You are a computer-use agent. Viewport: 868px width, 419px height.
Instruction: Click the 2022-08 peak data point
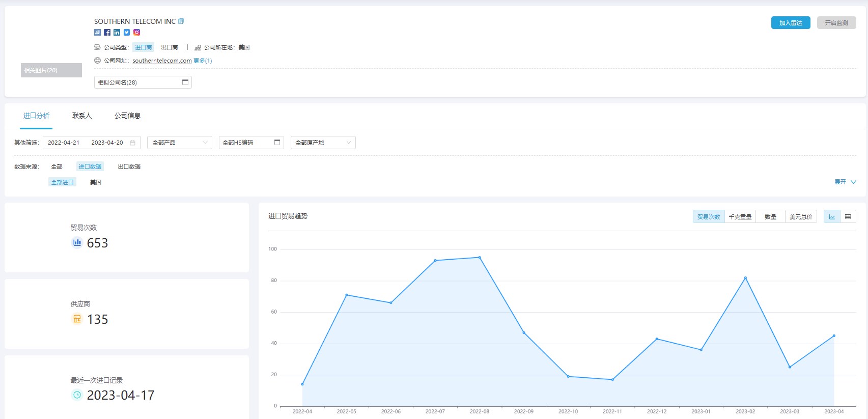[x=480, y=258]
